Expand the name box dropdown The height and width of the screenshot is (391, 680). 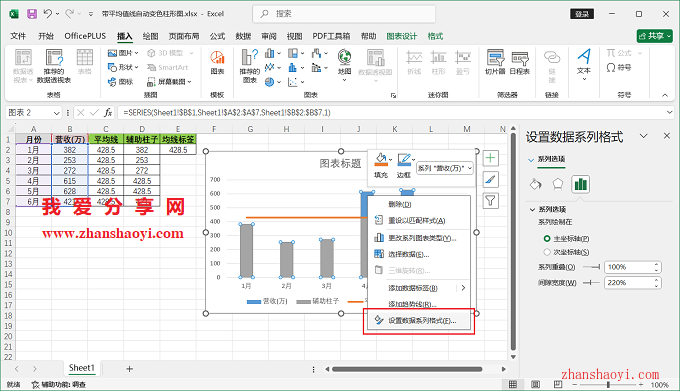tap(56, 113)
